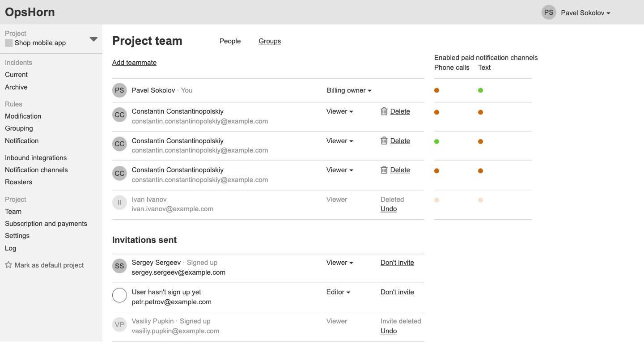Viewport: 644px width, 361px height.
Task: Go to Grouping rules
Action: pyautogui.click(x=19, y=128)
